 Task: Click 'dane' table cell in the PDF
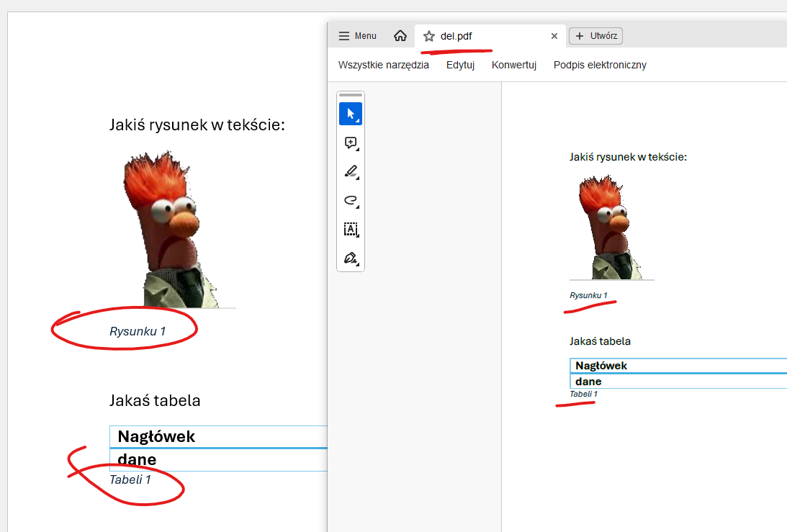coord(678,382)
